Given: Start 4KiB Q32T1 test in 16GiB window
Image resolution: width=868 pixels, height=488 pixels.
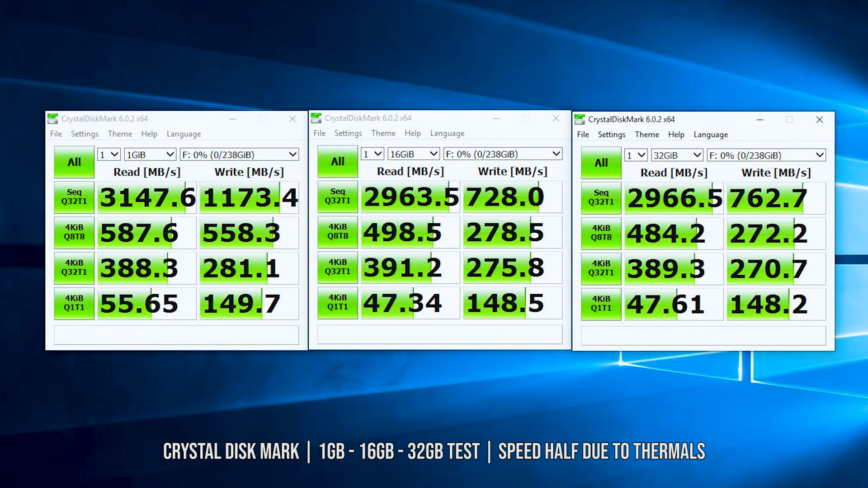Looking at the screenshot, I should click(338, 267).
